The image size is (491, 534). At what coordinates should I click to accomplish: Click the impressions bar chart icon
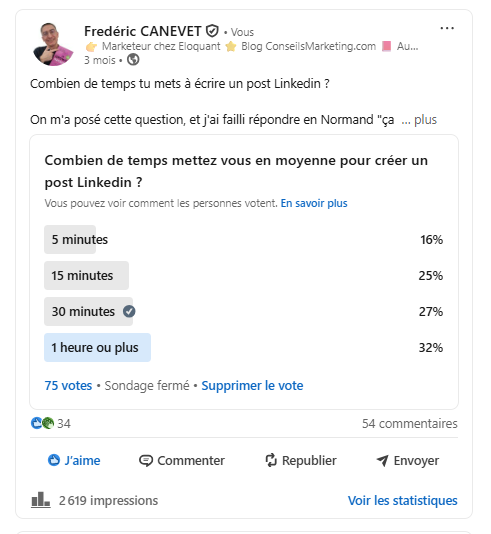[x=41, y=500]
